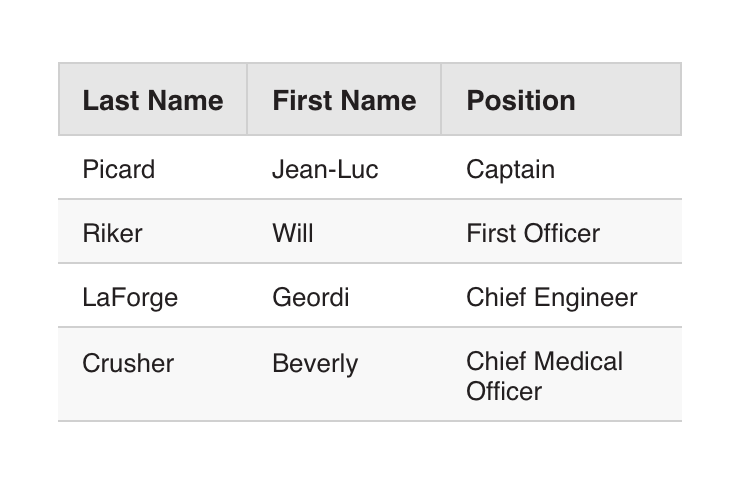Click the Beverly first name cell
740x482 pixels.
pyautogui.click(x=314, y=363)
